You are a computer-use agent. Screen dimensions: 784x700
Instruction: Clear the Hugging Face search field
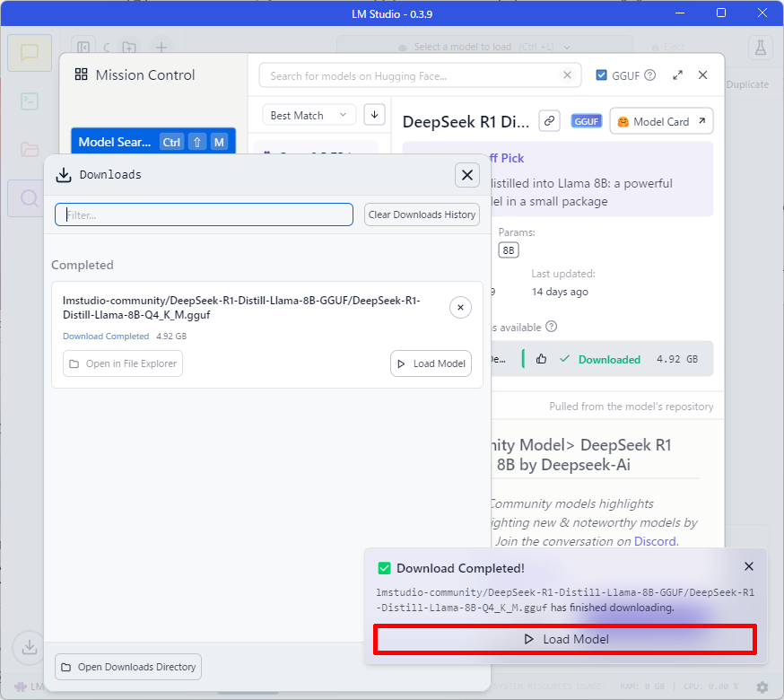tap(567, 76)
